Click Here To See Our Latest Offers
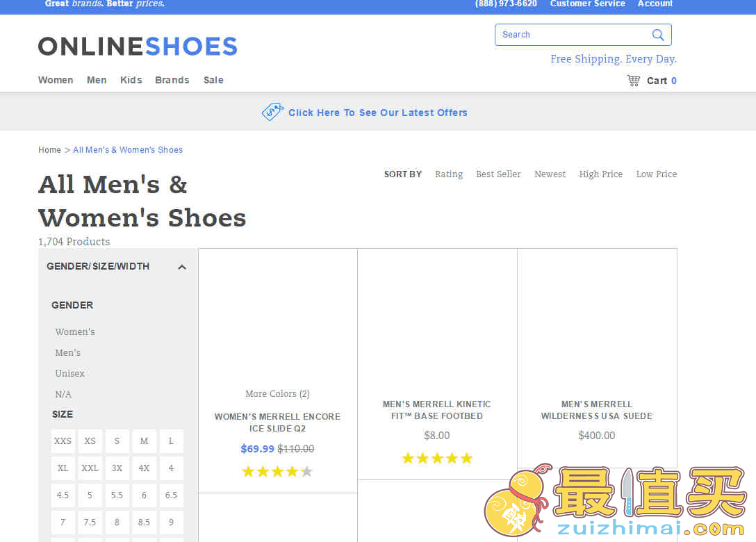 [x=377, y=113]
